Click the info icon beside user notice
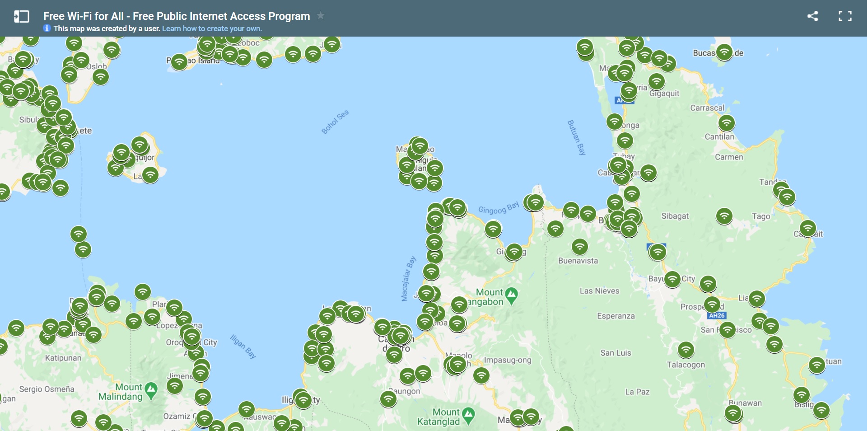This screenshot has width=868, height=431. [47, 28]
